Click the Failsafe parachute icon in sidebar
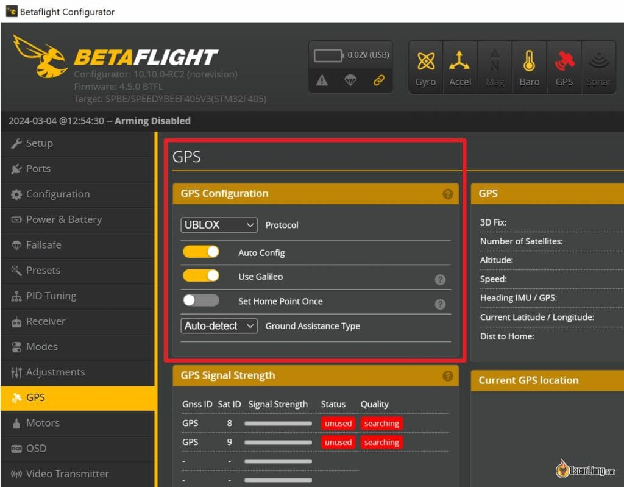Viewport: 624px width, 487px height. coord(16,245)
